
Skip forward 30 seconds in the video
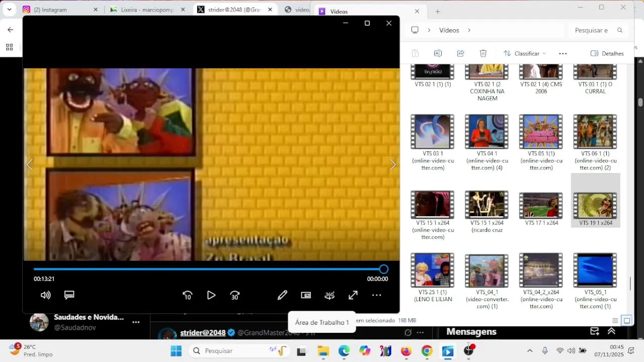click(235, 295)
